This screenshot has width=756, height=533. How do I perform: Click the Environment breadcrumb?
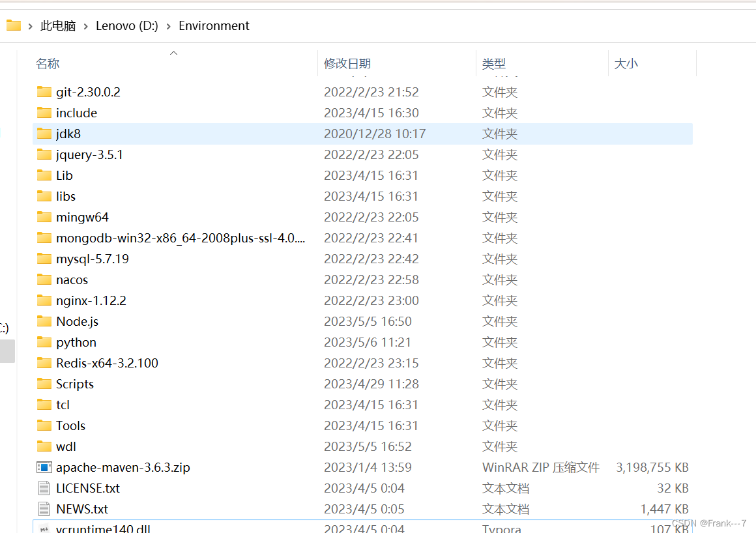click(x=214, y=25)
